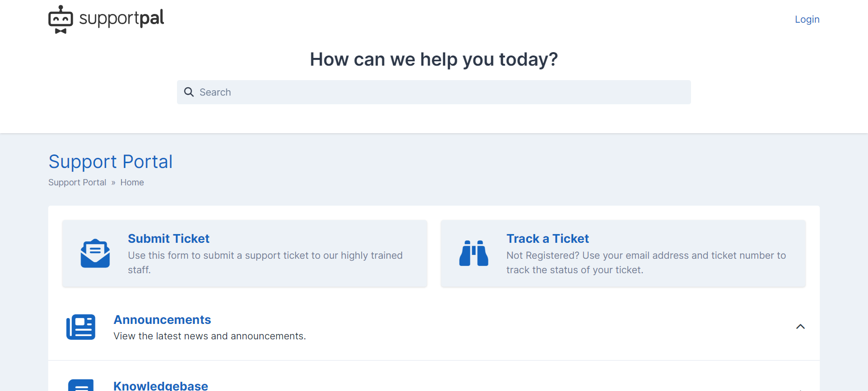Click the large Support Portal page title
868x391 pixels.
coord(110,161)
